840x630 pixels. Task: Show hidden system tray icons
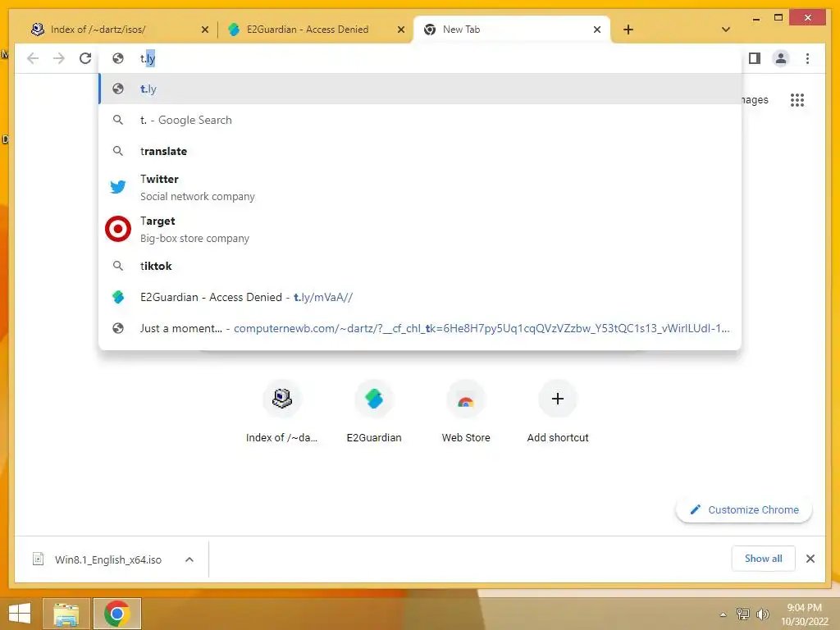click(x=723, y=614)
